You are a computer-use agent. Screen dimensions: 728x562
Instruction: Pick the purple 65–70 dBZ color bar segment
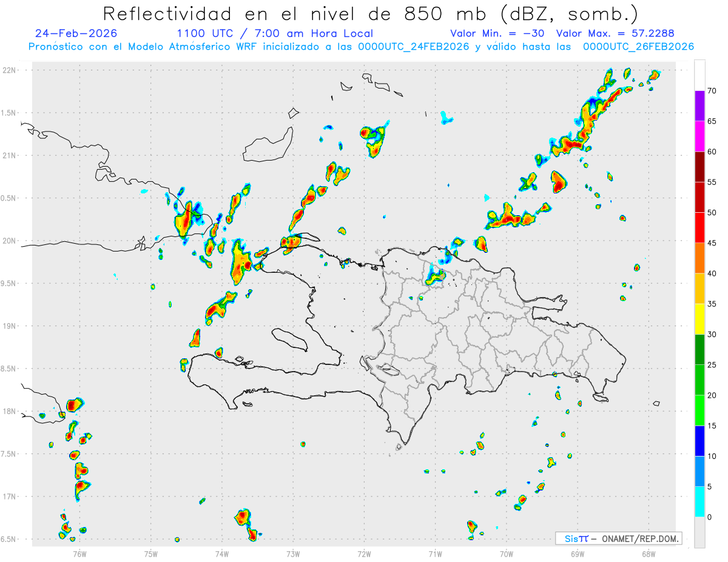pos(699,105)
